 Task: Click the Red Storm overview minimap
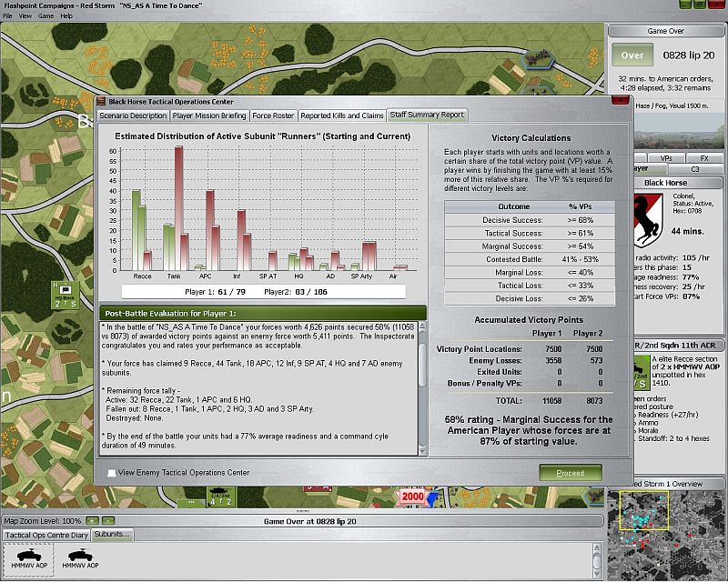(x=667, y=535)
